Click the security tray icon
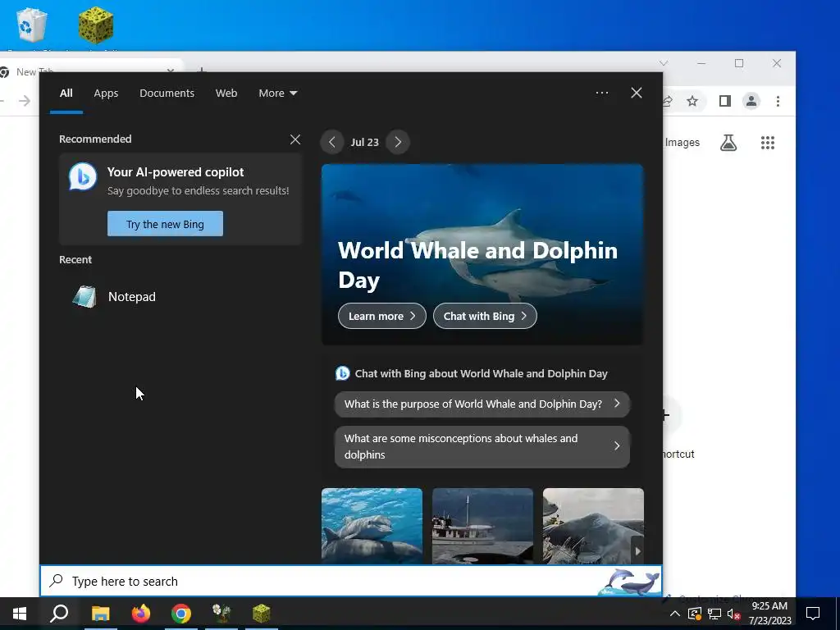The height and width of the screenshot is (630, 840). (x=695, y=614)
